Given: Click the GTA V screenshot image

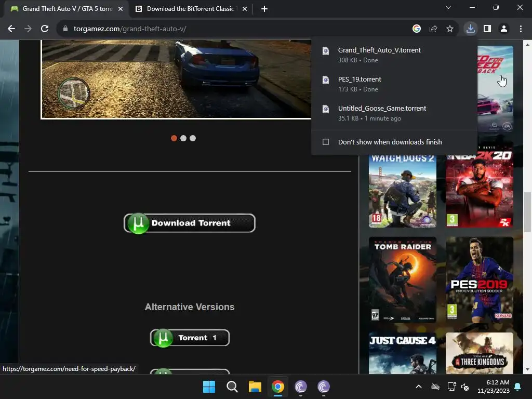Looking at the screenshot, I should click(176, 79).
